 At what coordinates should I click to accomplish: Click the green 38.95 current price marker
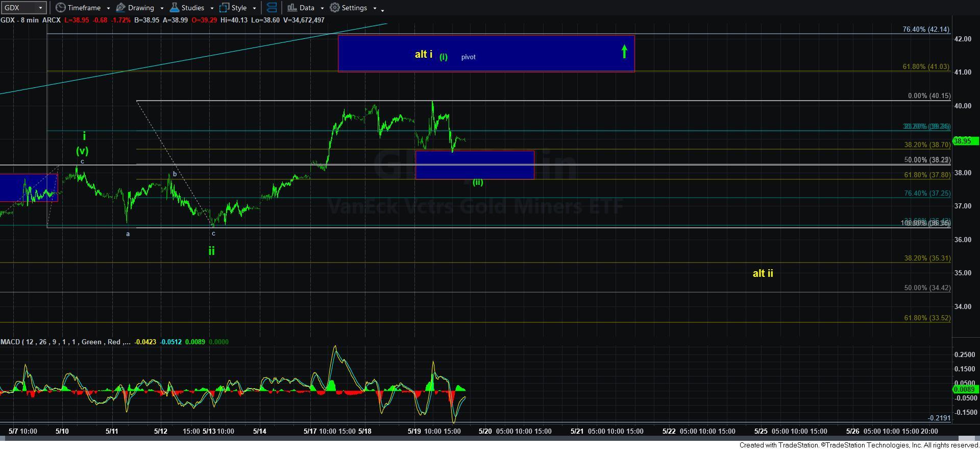point(965,141)
